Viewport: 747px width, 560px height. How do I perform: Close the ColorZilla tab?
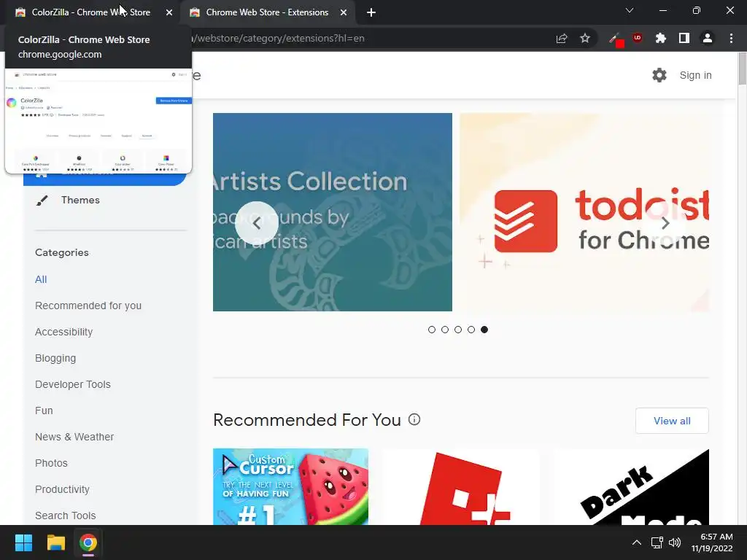(x=169, y=12)
